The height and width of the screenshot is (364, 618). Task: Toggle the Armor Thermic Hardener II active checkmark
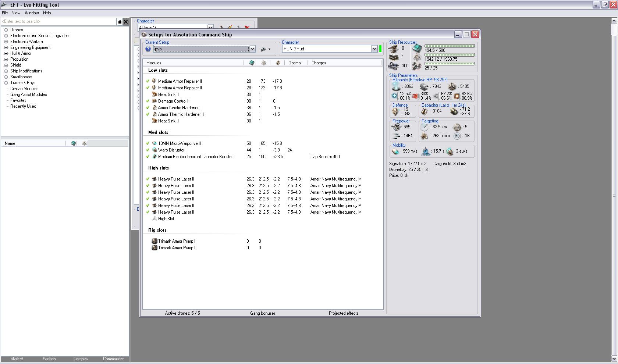coord(148,114)
